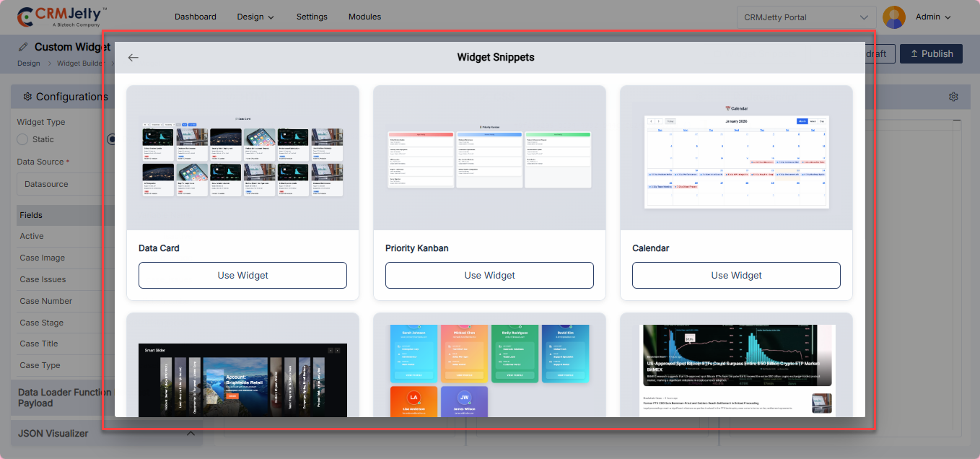Click the back arrow in Widget Snippets
Image resolution: width=980 pixels, height=459 pixels.
(133, 58)
